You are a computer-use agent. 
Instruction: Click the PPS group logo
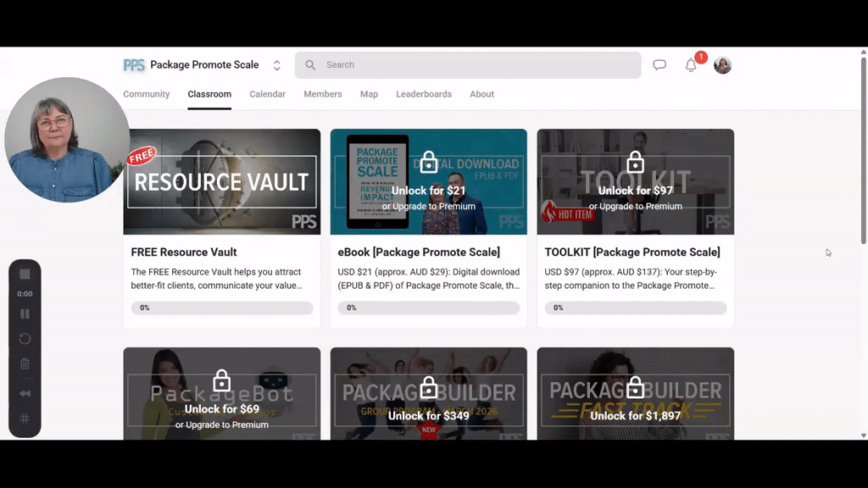[x=134, y=65]
